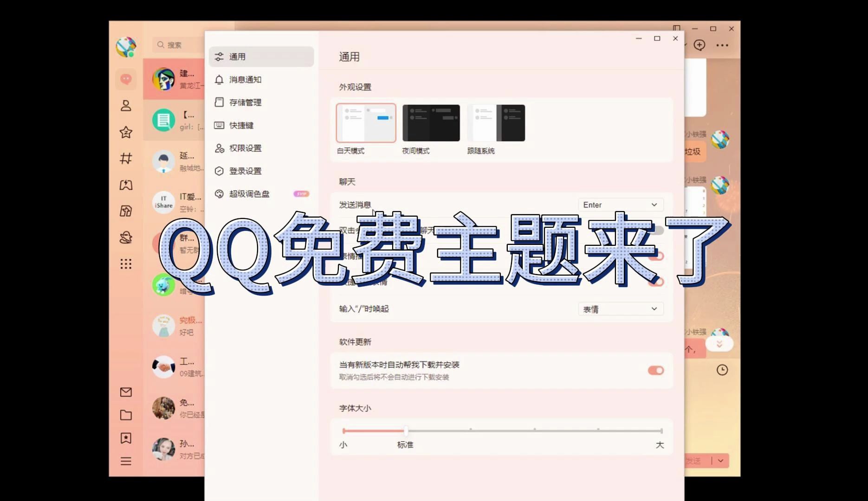Open the nine-dot apps grid icon
Image resolution: width=868 pixels, height=501 pixels.
click(126, 264)
